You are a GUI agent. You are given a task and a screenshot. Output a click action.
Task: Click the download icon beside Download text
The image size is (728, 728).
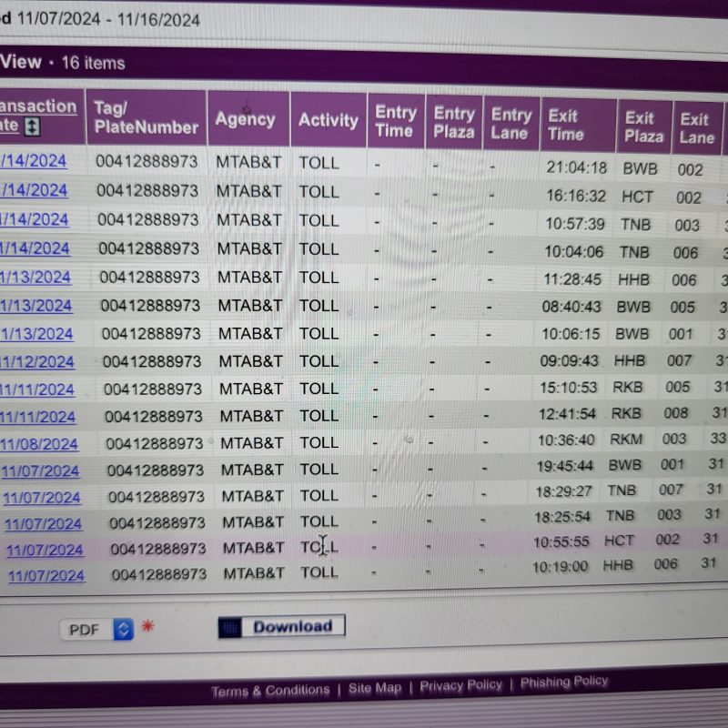click(231, 627)
